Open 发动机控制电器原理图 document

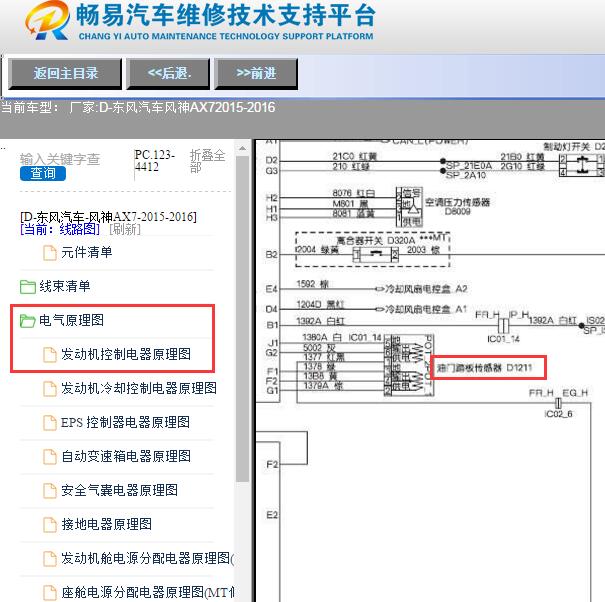[126, 354]
